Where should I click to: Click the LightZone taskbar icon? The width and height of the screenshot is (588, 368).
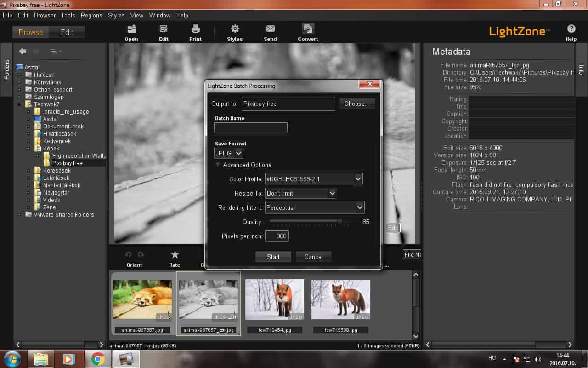click(x=126, y=359)
